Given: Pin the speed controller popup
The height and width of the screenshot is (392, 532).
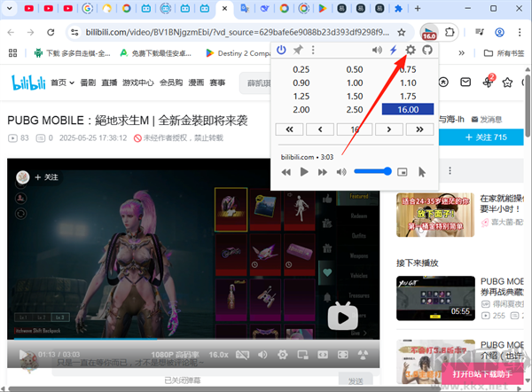Looking at the screenshot, I should pyautogui.click(x=298, y=51).
